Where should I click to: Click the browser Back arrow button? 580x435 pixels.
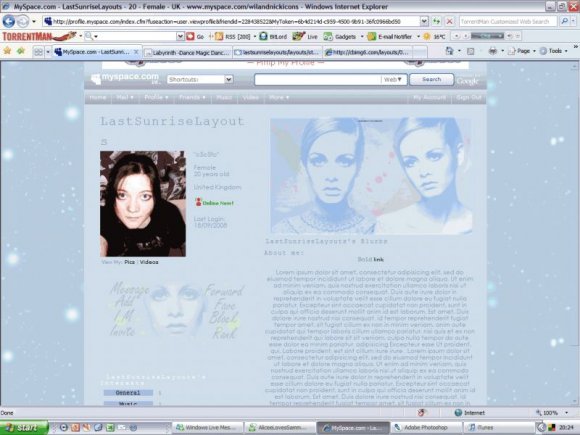point(9,21)
